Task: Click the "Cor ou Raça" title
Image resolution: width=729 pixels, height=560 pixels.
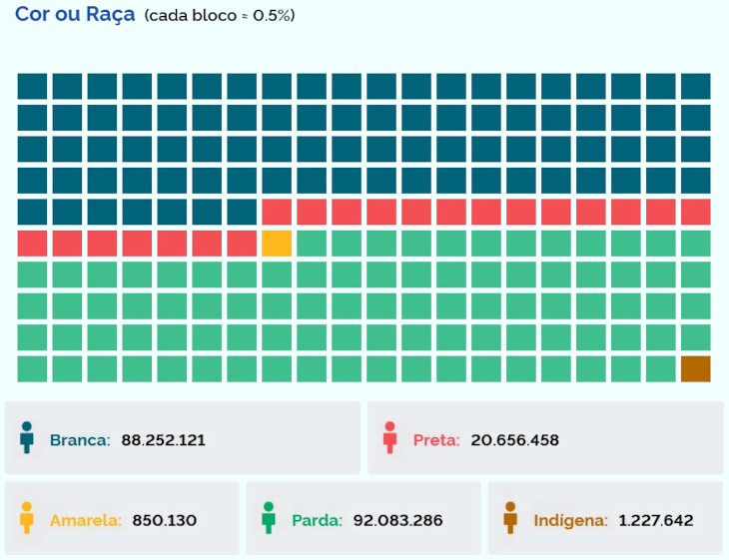Action: 75,16
